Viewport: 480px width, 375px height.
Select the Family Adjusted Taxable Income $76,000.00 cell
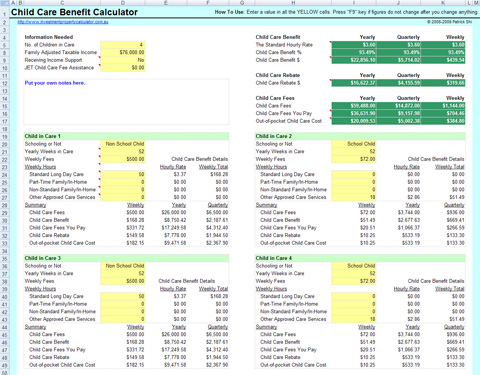(x=123, y=52)
